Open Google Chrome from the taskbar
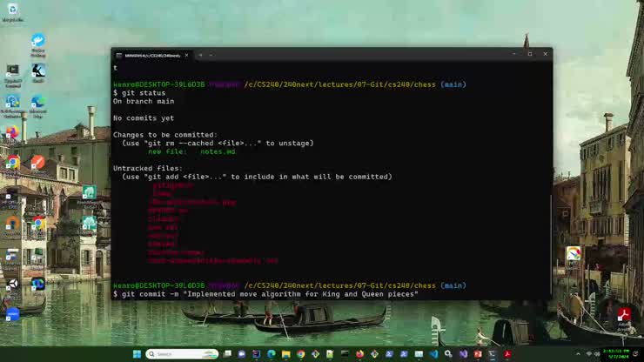The image size is (644, 362). coord(300,354)
